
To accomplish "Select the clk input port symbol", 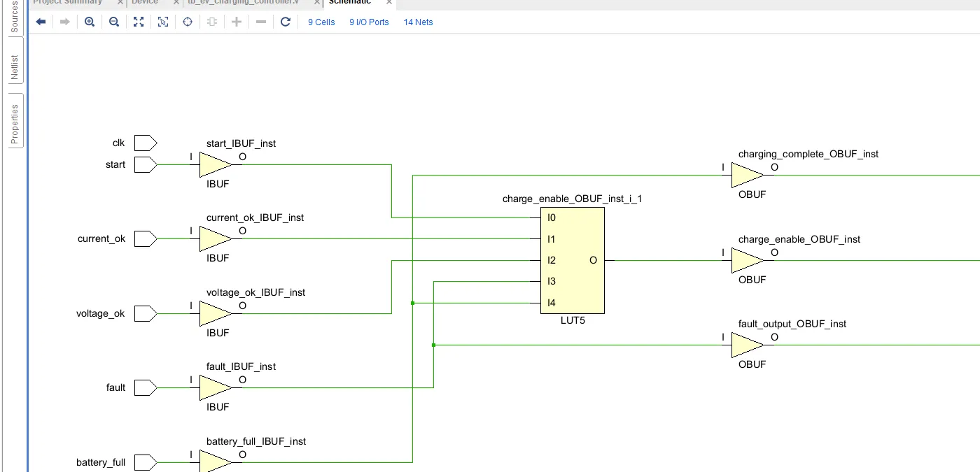I will (146, 143).
